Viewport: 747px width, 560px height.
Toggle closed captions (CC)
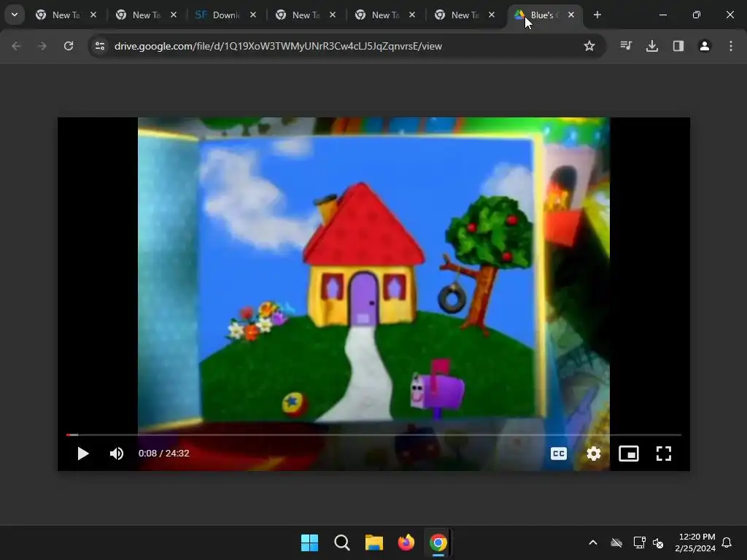[558, 454]
